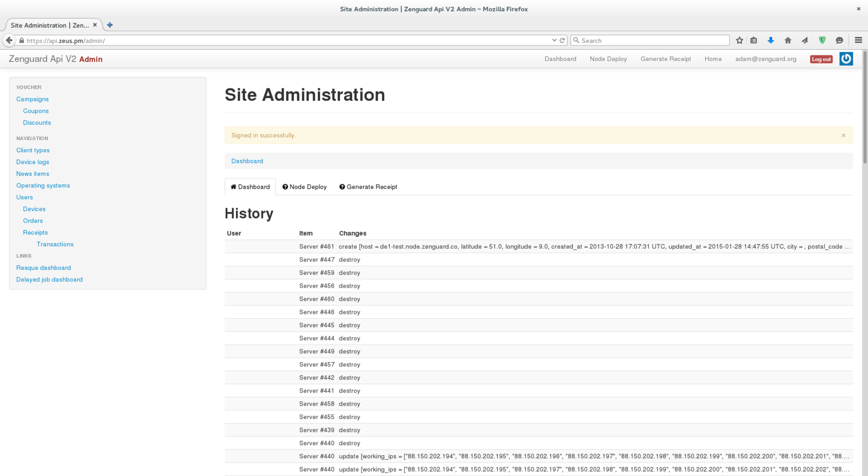
Task: Click the red Log out button
Action: (x=821, y=59)
